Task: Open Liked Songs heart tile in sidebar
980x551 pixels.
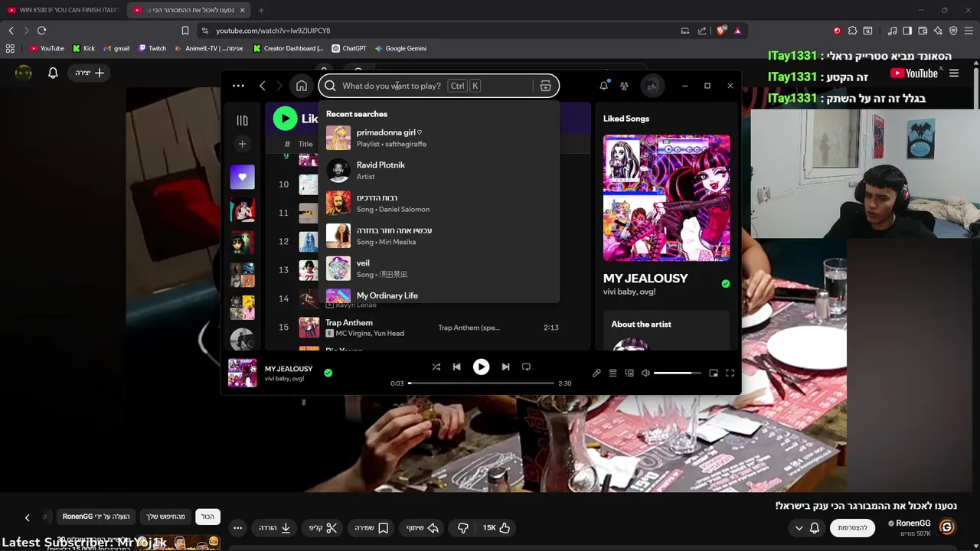Action: [x=242, y=177]
